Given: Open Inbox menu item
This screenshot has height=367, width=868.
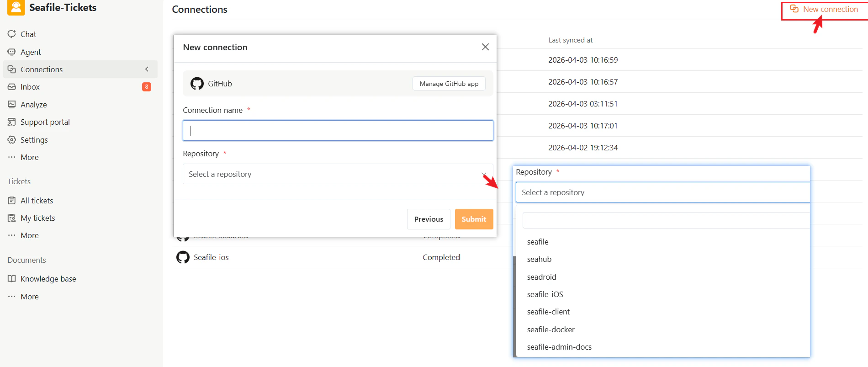Looking at the screenshot, I should point(30,86).
